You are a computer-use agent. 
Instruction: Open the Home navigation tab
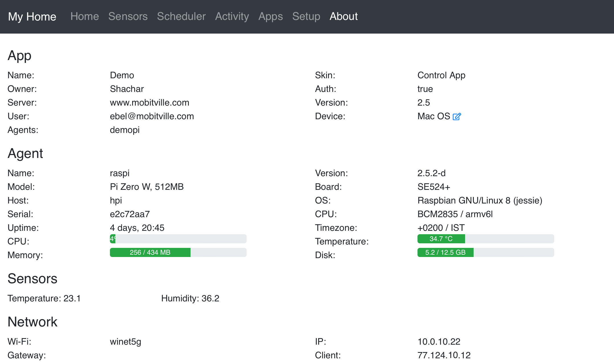coord(85,17)
